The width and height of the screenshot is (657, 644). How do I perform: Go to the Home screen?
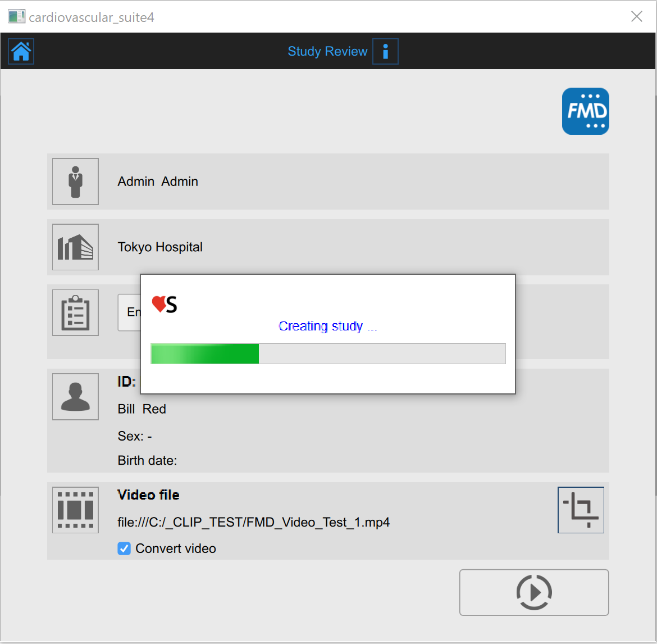pos(21,51)
